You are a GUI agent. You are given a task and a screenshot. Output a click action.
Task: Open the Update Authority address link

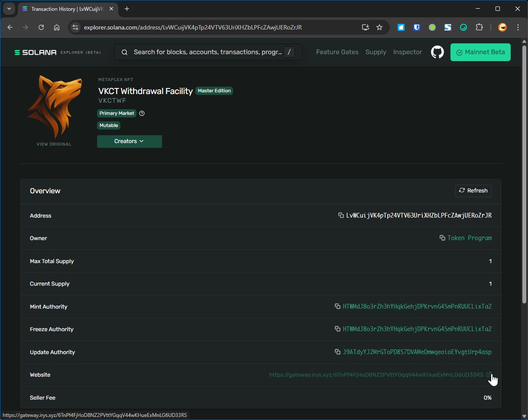coord(417,352)
